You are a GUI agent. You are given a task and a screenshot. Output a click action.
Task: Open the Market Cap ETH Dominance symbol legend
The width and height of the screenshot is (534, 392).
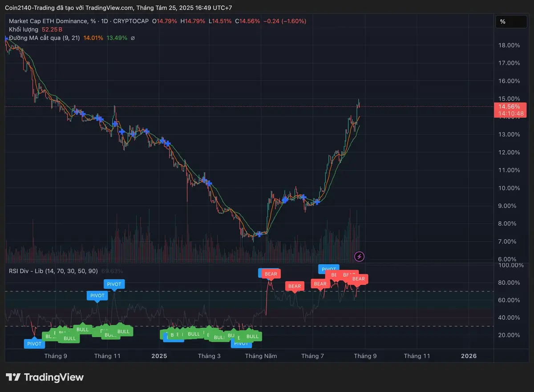[49, 21]
